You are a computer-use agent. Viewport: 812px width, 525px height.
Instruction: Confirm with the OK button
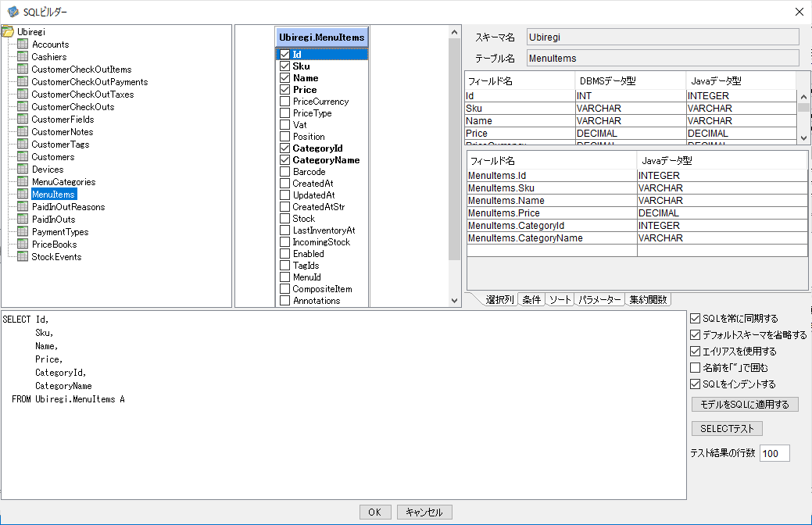(x=375, y=512)
